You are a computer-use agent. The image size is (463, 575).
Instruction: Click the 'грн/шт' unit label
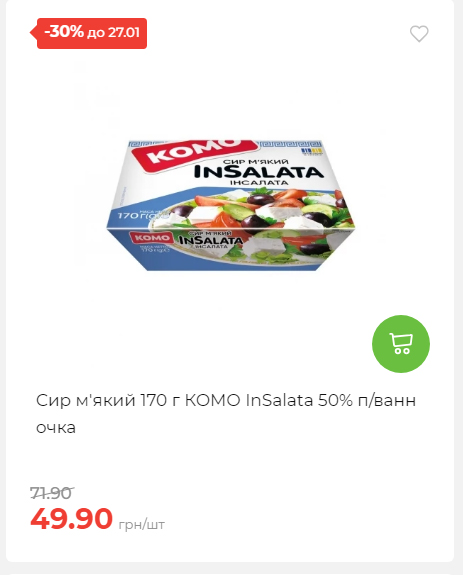[142, 524]
